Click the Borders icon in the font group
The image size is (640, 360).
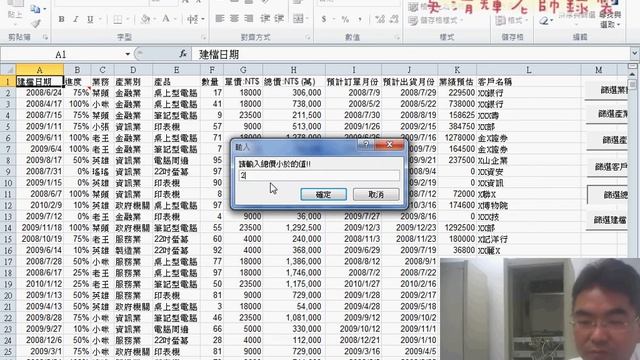click(x=118, y=19)
